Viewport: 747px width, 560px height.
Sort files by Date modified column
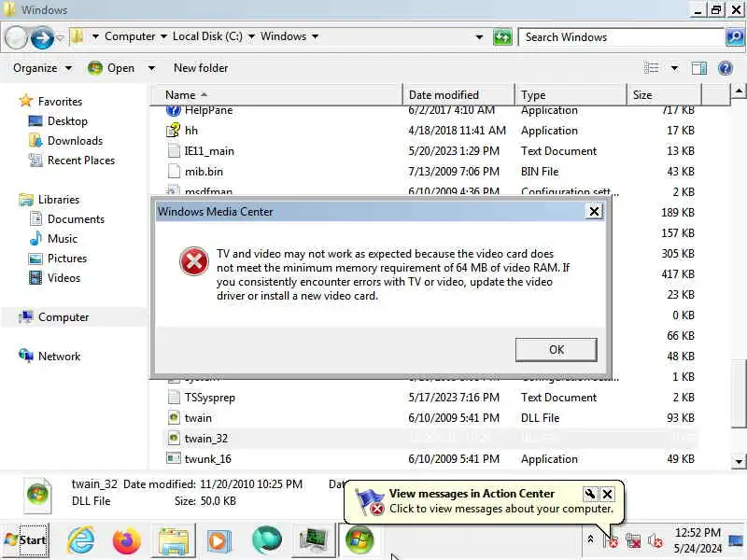click(458, 95)
